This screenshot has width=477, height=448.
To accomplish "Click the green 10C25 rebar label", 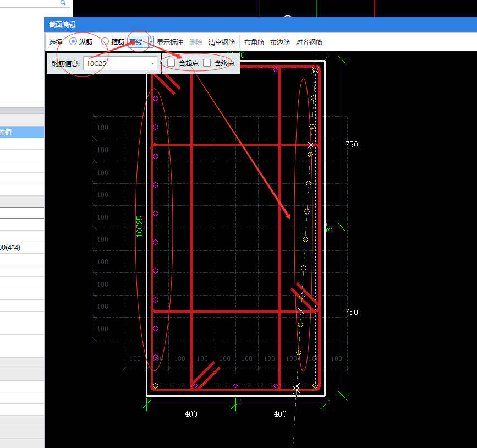I will [x=139, y=226].
